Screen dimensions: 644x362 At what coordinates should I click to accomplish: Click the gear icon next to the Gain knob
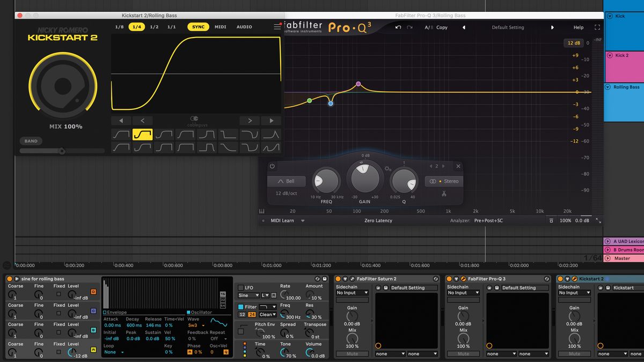pos(388,168)
